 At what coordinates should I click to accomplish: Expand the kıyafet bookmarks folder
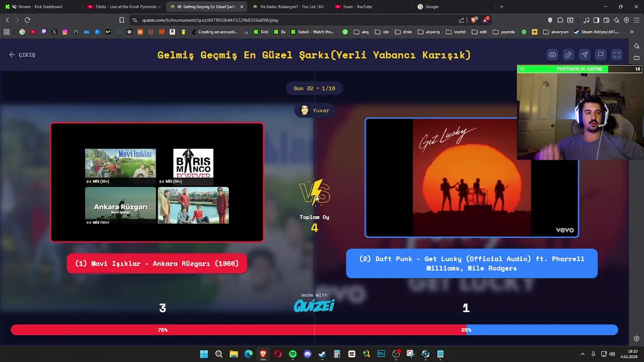click(456, 32)
